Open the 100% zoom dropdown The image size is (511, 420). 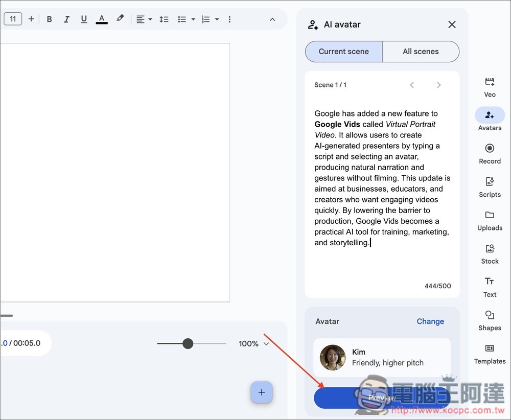click(x=253, y=343)
